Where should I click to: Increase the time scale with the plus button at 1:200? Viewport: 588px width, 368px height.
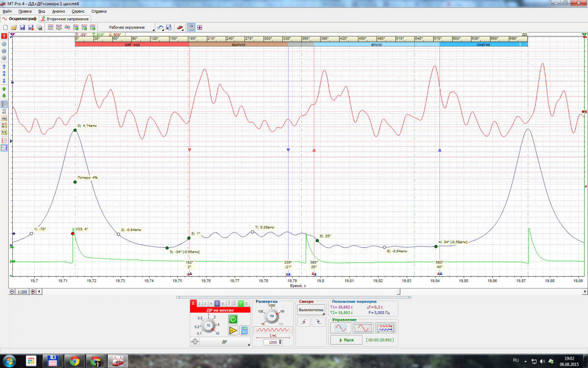click(33, 291)
